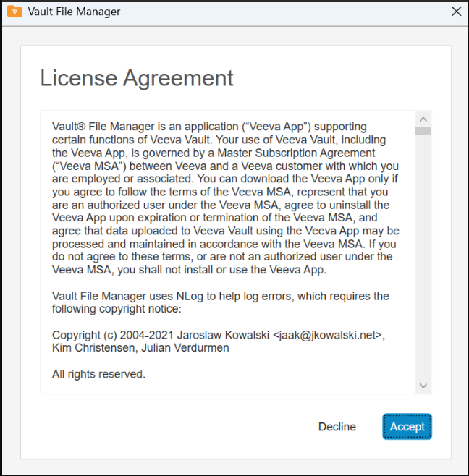Click the NLog copyright notice sentence
Screen dimensions: 469x476
point(220,296)
